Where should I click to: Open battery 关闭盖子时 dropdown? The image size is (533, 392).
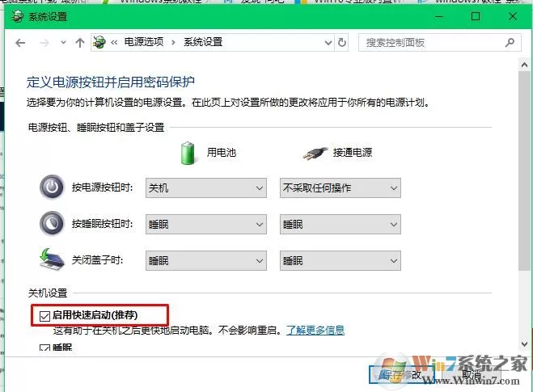pyautogui.click(x=206, y=260)
